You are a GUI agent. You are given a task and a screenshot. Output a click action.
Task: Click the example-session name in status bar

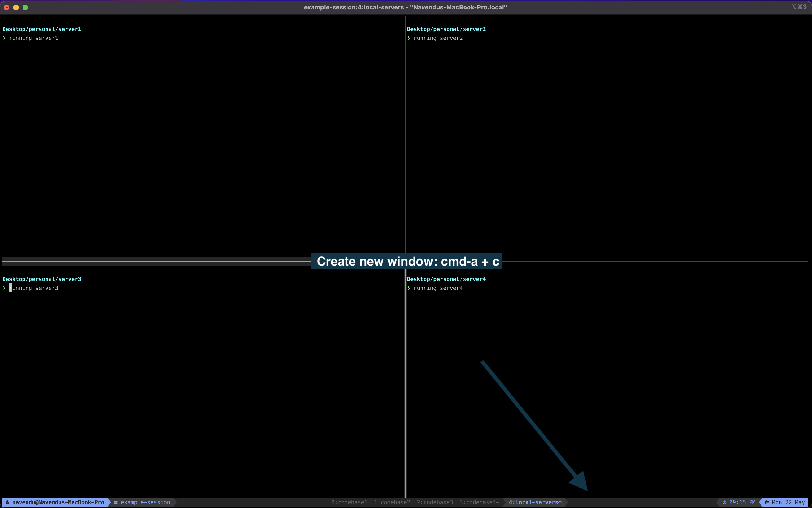click(x=145, y=502)
